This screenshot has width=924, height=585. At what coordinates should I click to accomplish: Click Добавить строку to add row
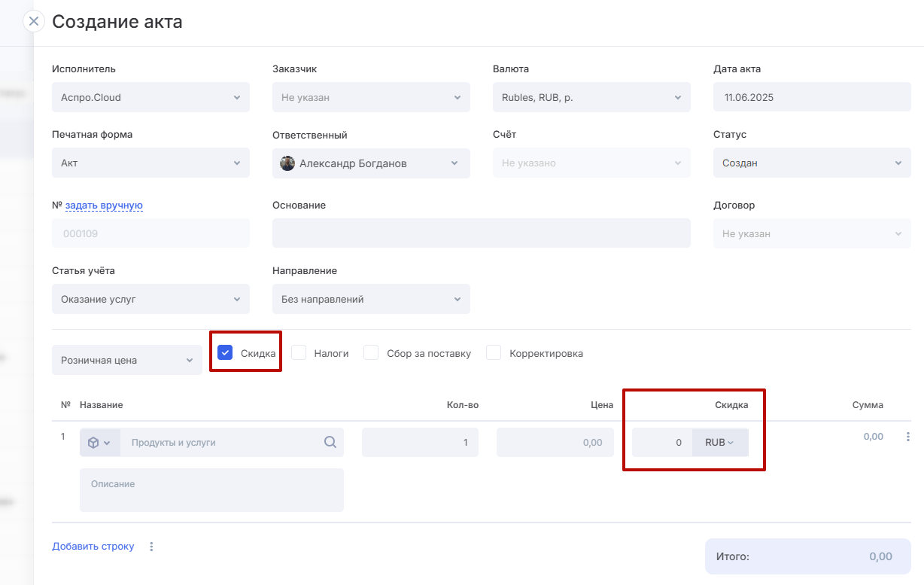93,547
